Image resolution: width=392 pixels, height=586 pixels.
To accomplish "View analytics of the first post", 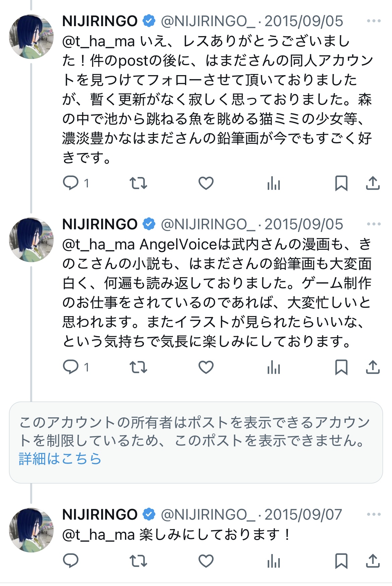I will [x=274, y=183].
